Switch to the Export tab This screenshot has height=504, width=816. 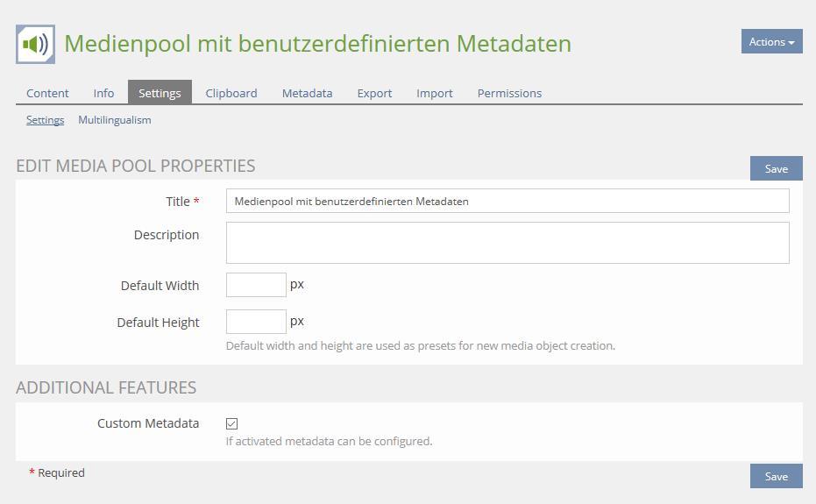374,93
